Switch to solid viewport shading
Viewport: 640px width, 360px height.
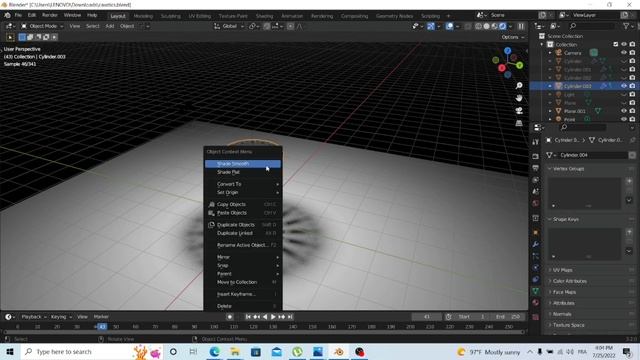[487, 26]
